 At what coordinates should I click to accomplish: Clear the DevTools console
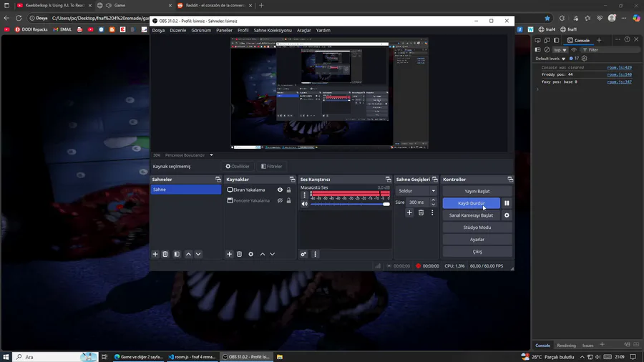(x=547, y=49)
